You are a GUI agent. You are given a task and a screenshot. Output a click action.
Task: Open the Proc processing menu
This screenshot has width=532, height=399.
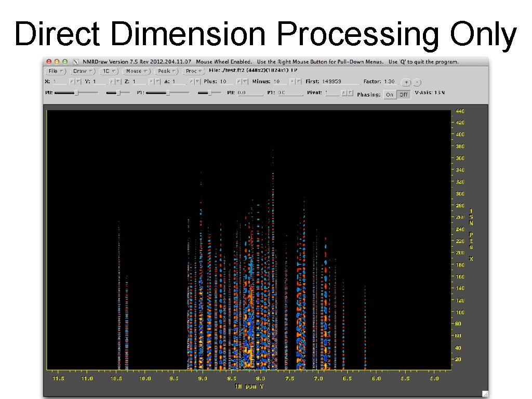tap(193, 71)
